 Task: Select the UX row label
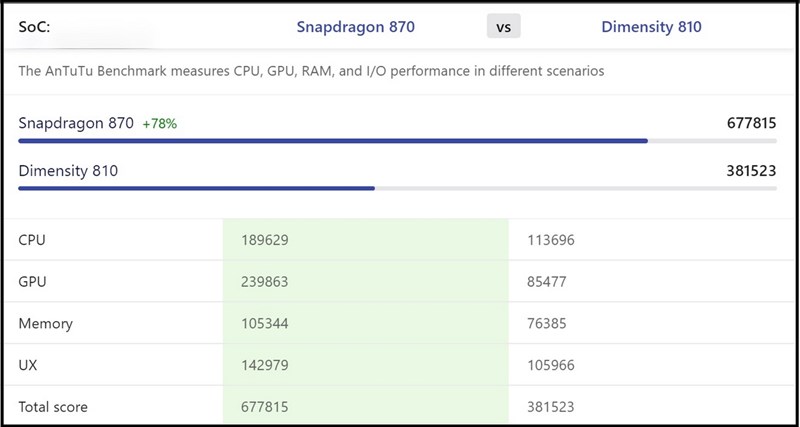29,366
